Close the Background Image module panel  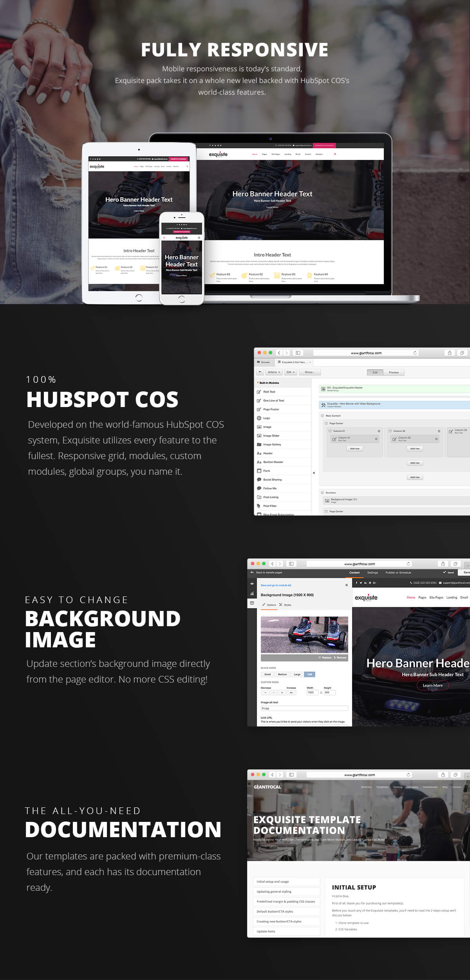pyautogui.click(x=346, y=585)
